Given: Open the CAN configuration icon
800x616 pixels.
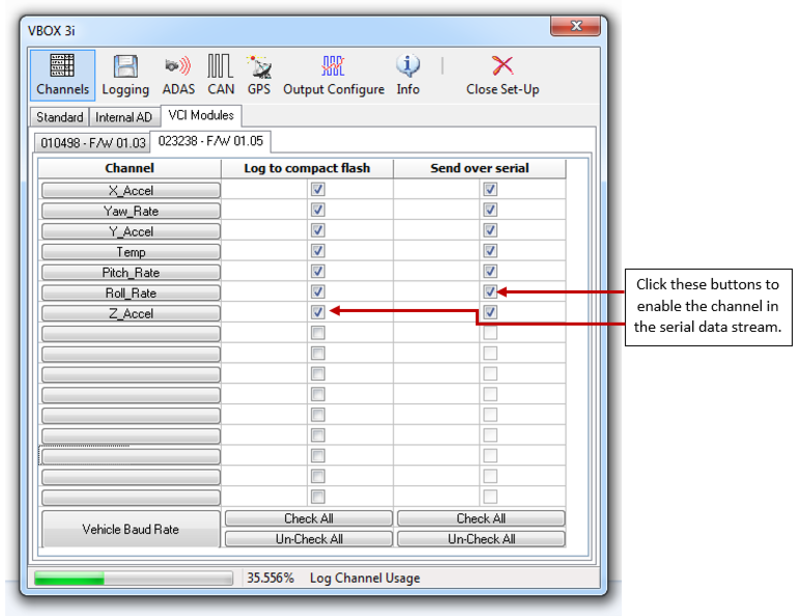Looking at the screenshot, I should pyautogui.click(x=220, y=75).
